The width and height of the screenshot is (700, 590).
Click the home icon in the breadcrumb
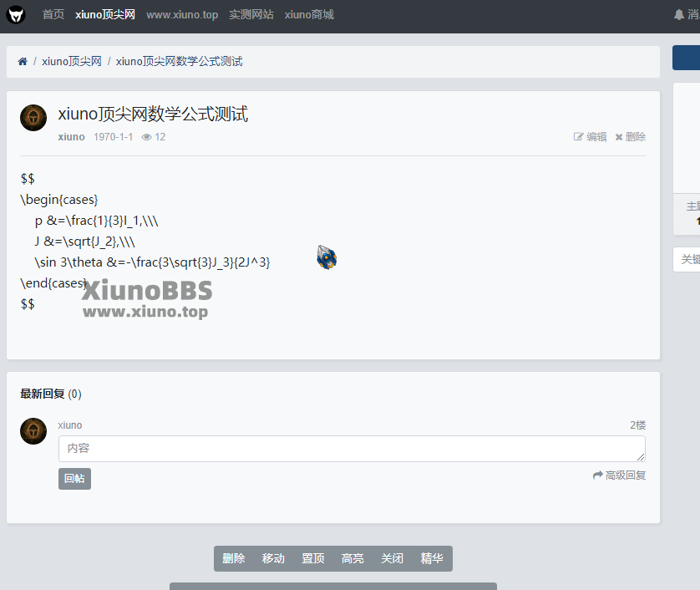point(23,62)
